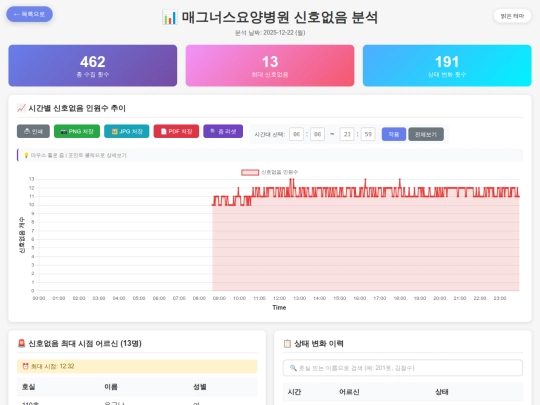Click the 12:00 label on the time axis
540x405 pixels.
pos(279,298)
